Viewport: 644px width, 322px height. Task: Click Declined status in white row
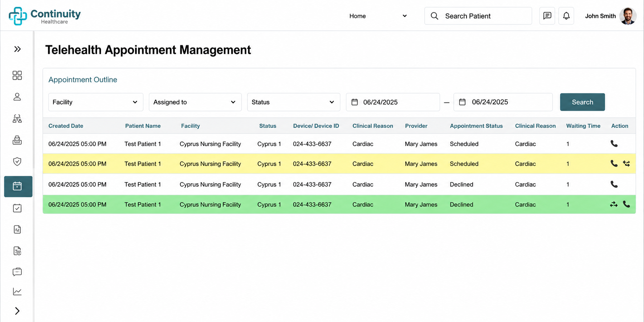click(x=461, y=184)
